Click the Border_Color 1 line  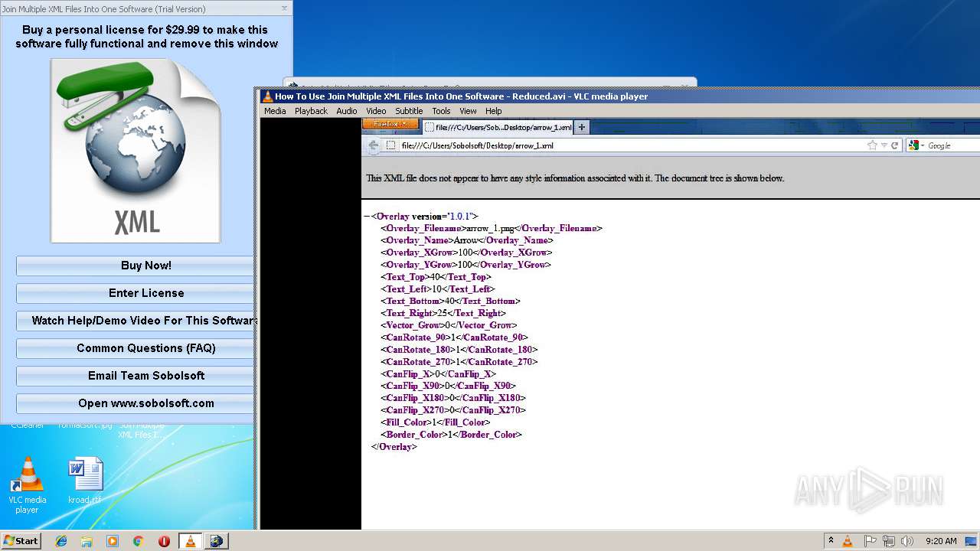[451, 435]
